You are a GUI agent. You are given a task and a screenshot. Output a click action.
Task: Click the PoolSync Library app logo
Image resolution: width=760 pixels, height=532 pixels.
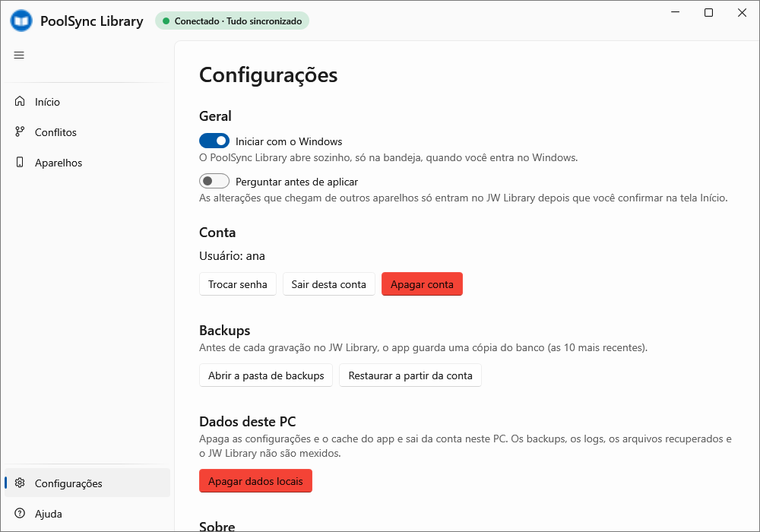(21, 21)
